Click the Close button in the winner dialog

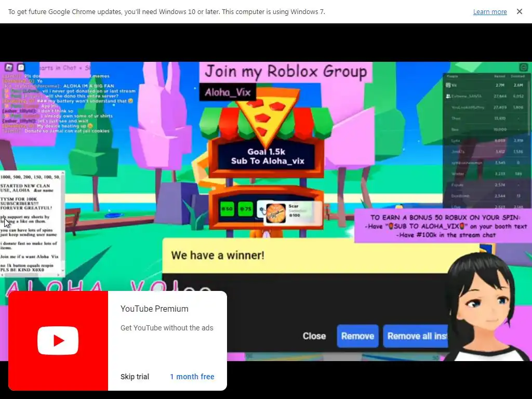click(x=314, y=336)
